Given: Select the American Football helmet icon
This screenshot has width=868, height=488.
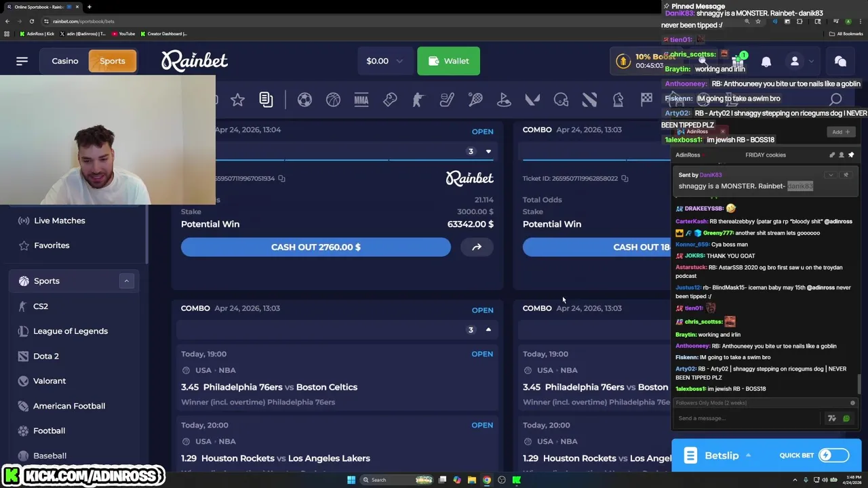Looking at the screenshot, I should click(x=561, y=100).
